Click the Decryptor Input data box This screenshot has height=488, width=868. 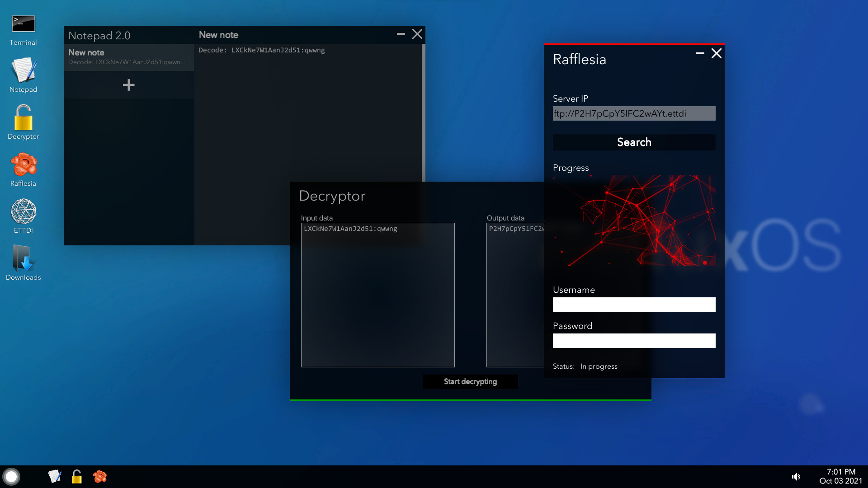[377, 295]
